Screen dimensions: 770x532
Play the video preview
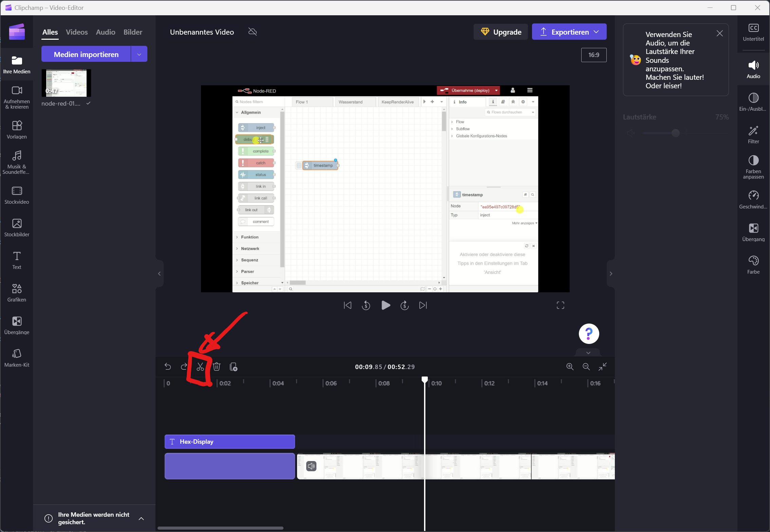pos(385,306)
